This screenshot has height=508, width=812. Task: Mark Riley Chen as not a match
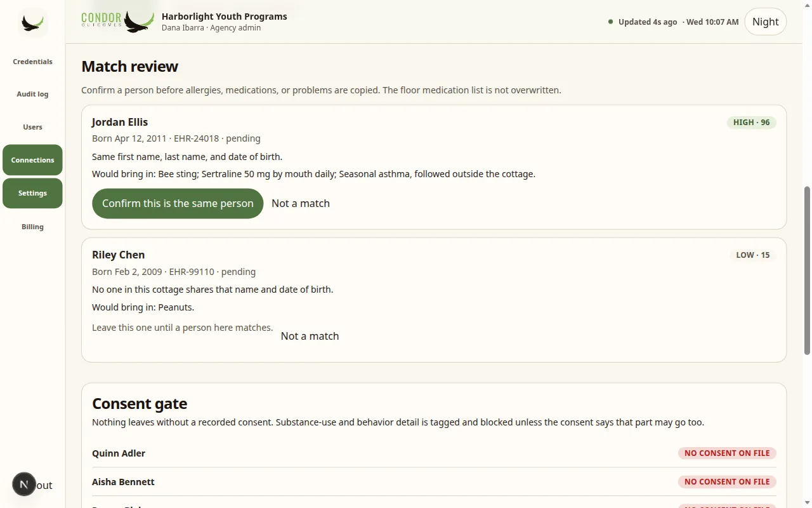point(310,336)
